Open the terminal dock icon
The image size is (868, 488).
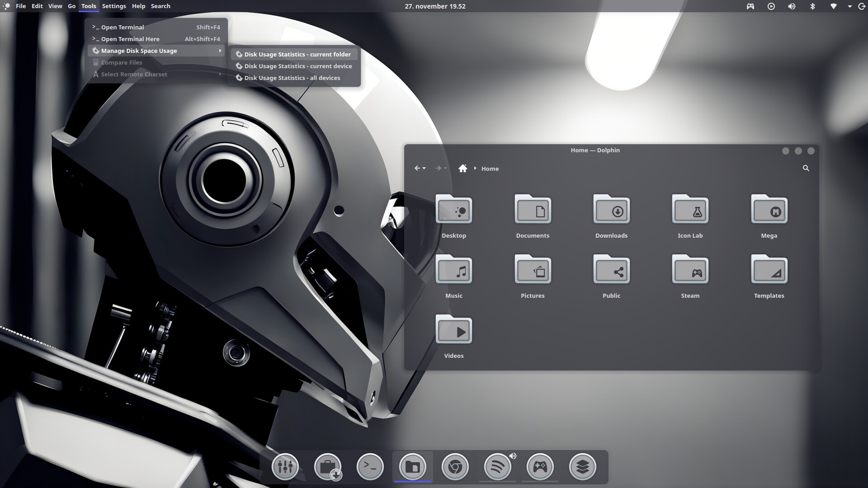[x=370, y=466]
